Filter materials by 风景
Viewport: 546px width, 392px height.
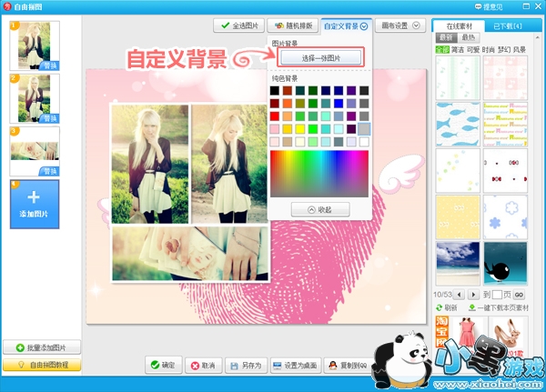[x=520, y=50]
